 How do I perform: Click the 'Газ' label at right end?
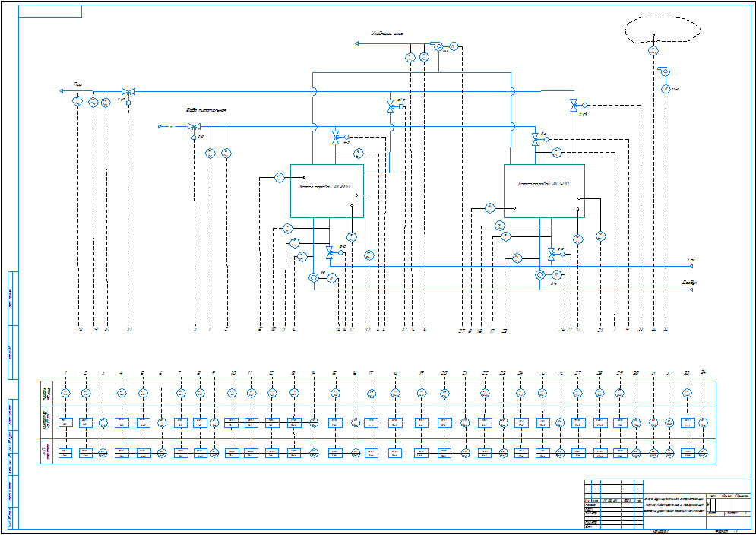pyautogui.click(x=691, y=260)
